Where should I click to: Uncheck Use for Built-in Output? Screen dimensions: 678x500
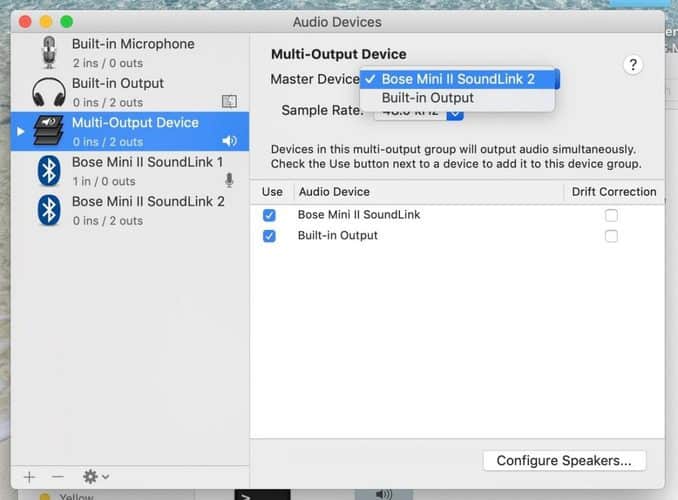coord(269,236)
